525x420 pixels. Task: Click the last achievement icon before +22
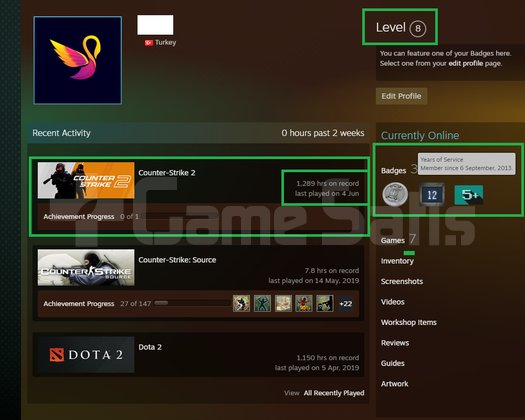click(325, 304)
